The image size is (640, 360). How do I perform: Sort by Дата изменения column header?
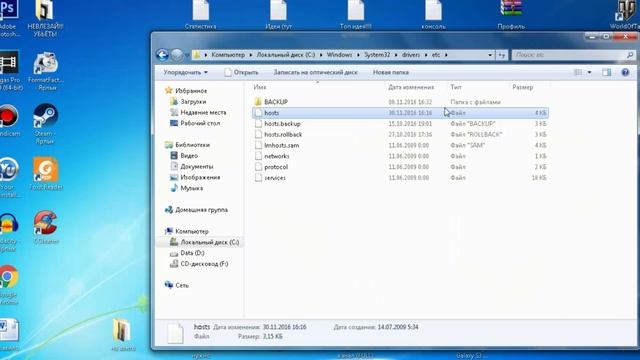pos(411,87)
